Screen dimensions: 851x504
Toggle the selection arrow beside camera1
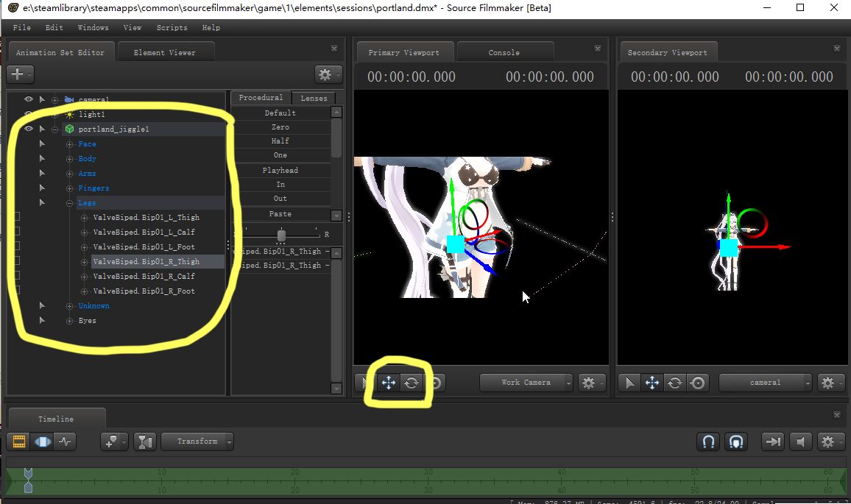click(42, 99)
